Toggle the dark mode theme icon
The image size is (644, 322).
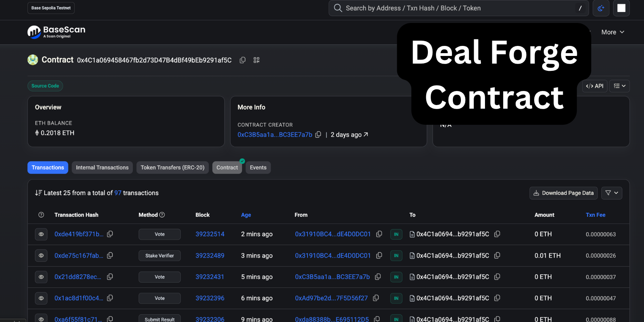tap(601, 8)
